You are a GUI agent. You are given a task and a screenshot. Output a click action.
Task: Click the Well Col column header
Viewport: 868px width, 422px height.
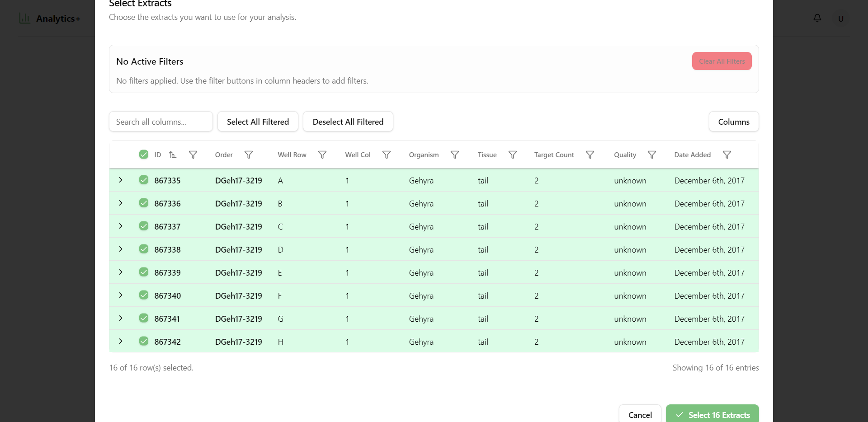[358, 155]
